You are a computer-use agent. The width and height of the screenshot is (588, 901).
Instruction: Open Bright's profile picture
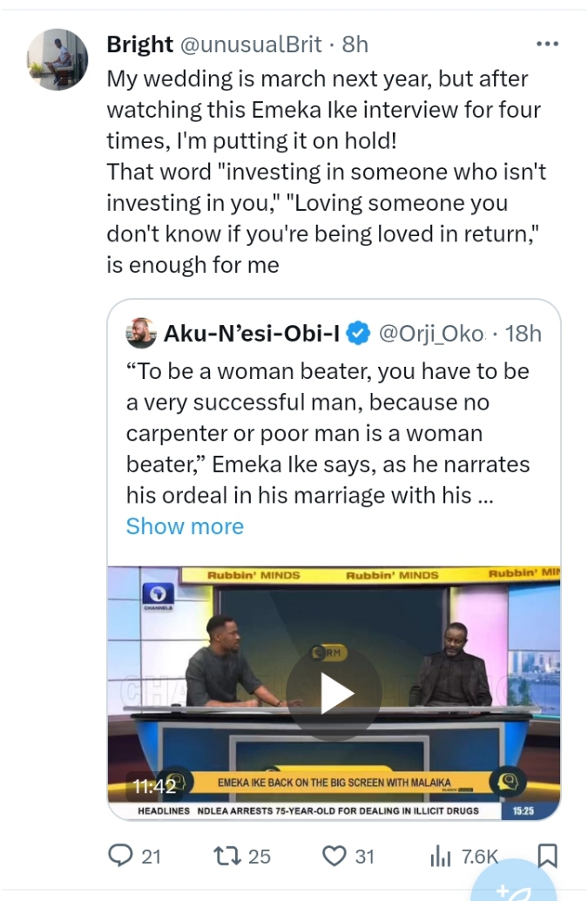pyautogui.click(x=58, y=59)
